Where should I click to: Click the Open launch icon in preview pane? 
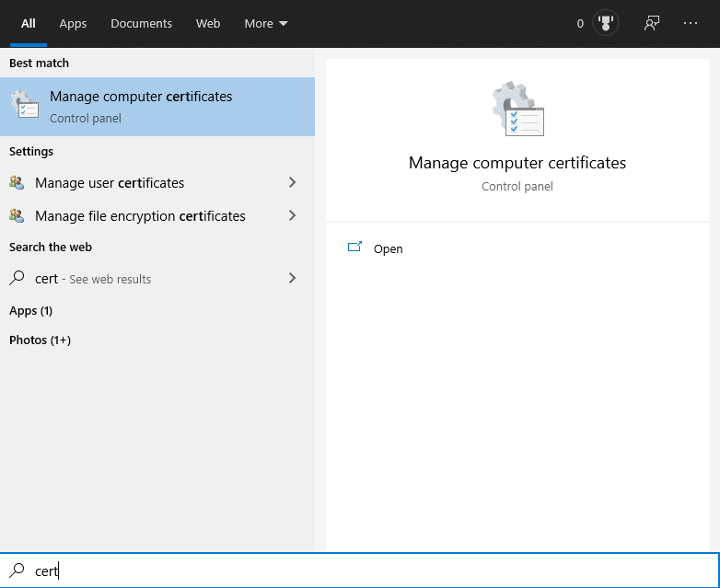(354, 248)
